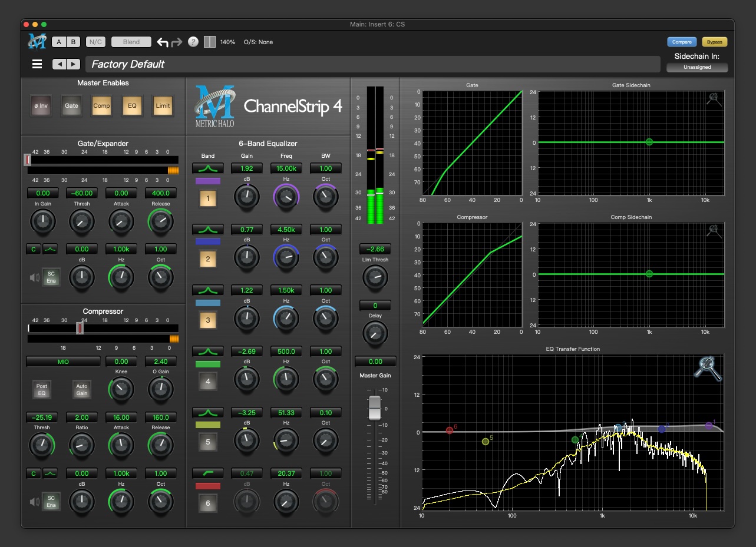The height and width of the screenshot is (547, 756).
Task: Open the band 6 filter type selector
Action: pyautogui.click(x=208, y=473)
